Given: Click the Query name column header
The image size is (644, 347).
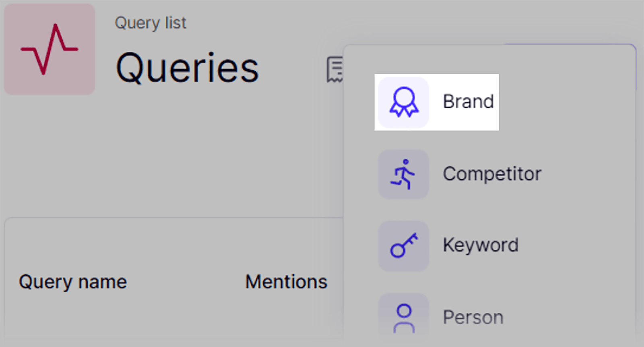Looking at the screenshot, I should [x=73, y=282].
